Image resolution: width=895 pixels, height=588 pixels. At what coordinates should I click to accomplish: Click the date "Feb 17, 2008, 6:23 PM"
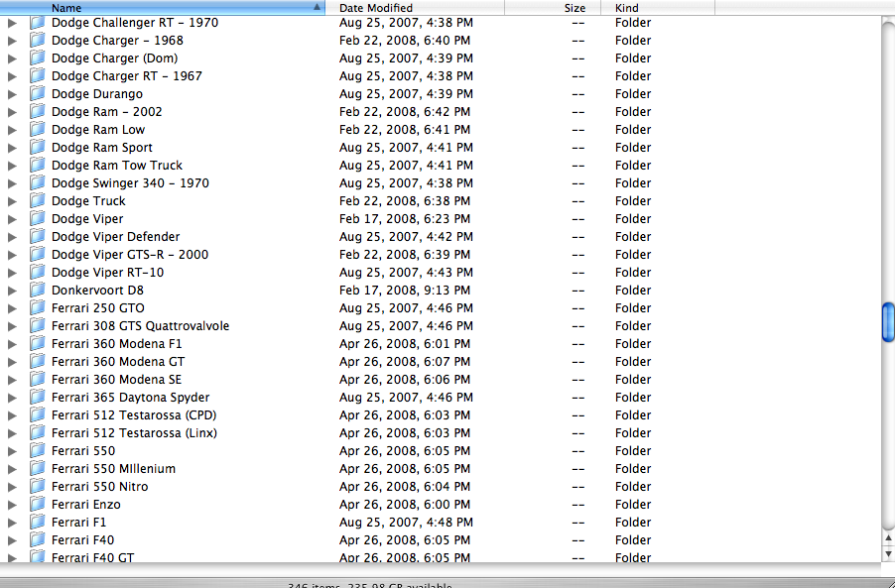click(405, 219)
